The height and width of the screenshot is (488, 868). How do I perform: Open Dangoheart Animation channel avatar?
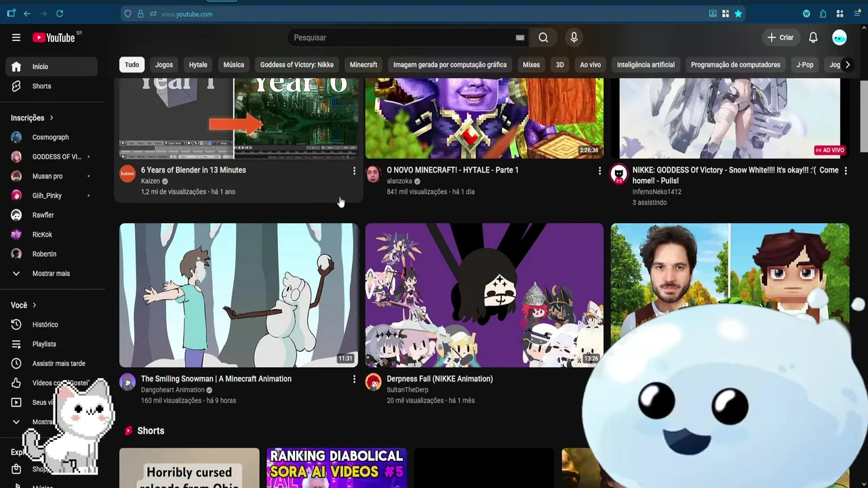(127, 382)
